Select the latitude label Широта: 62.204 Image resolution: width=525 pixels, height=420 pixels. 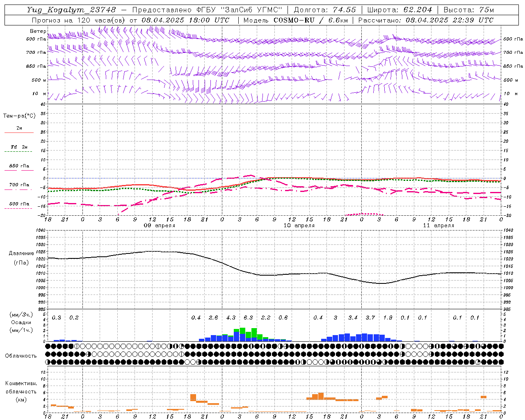(x=399, y=10)
